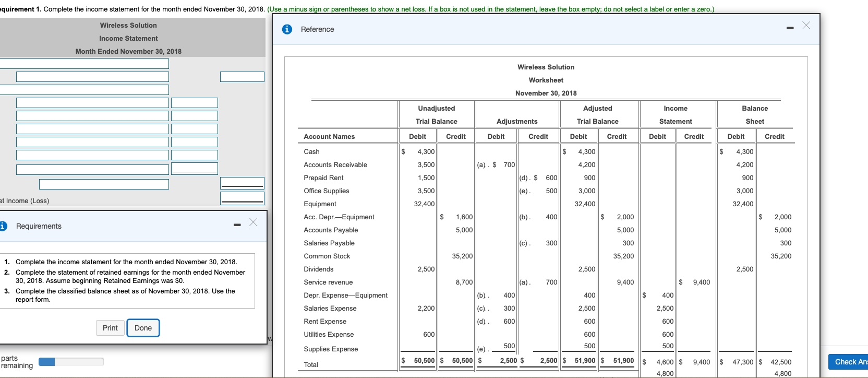The image size is (868, 378).
Task: Click requirement 1 about the income statement
Action: pos(126,262)
